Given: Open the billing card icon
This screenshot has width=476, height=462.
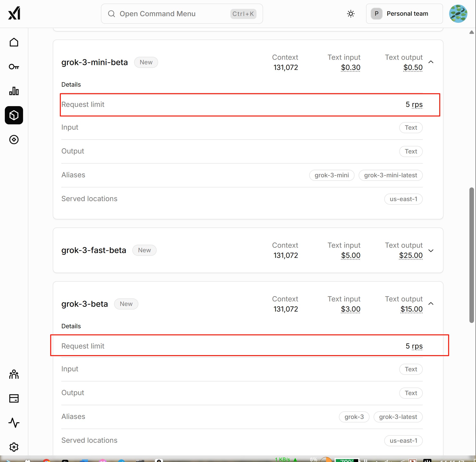Looking at the screenshot, I should coord(14,398).
